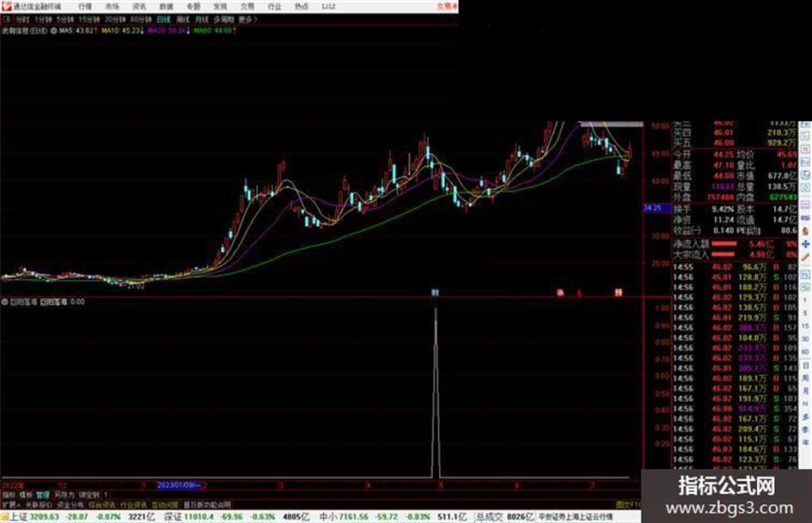Image resolution: width=812 pixels, height=523 pixels.
Task: Click the 管理 button in bottom toolbar
Action: 42,495
